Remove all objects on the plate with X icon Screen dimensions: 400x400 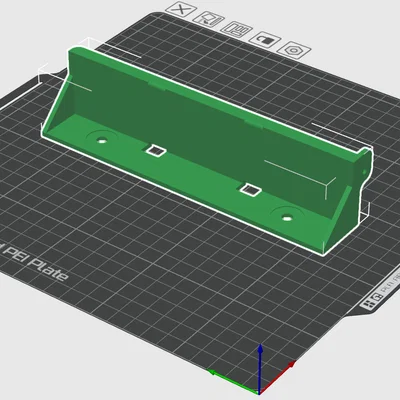[x=180, y=9]
